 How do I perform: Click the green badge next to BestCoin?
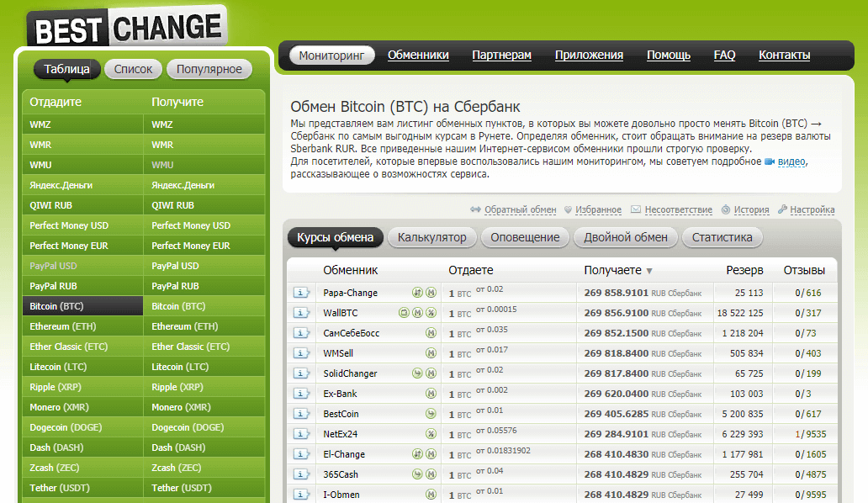pos(431,414)
